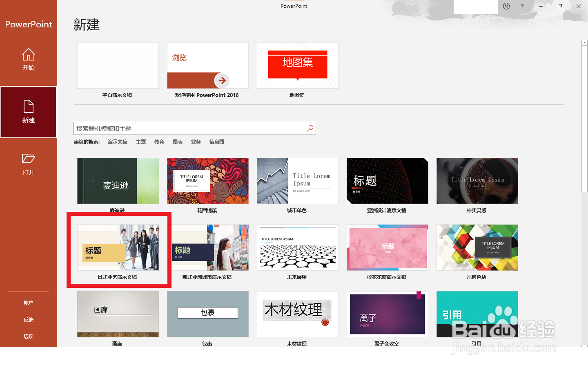
Task: Click suggested search 主题
Action: (x=141, y=142)
